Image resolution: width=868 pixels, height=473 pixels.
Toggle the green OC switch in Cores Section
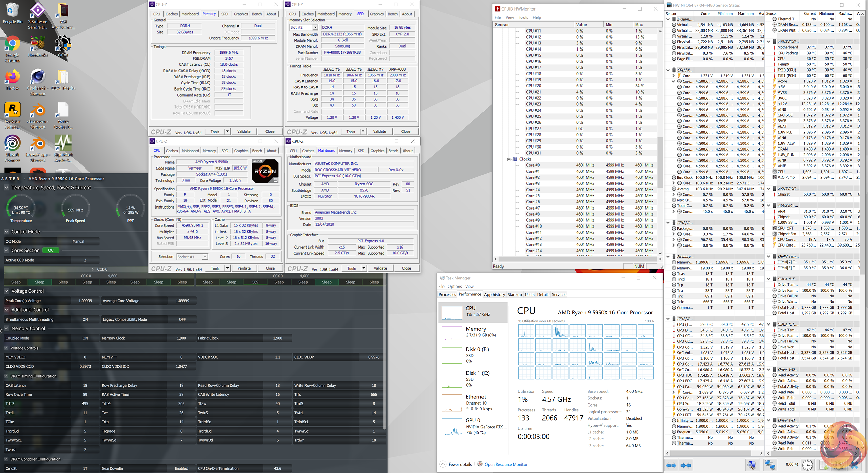pyautogui.click(x=51, y=250)
